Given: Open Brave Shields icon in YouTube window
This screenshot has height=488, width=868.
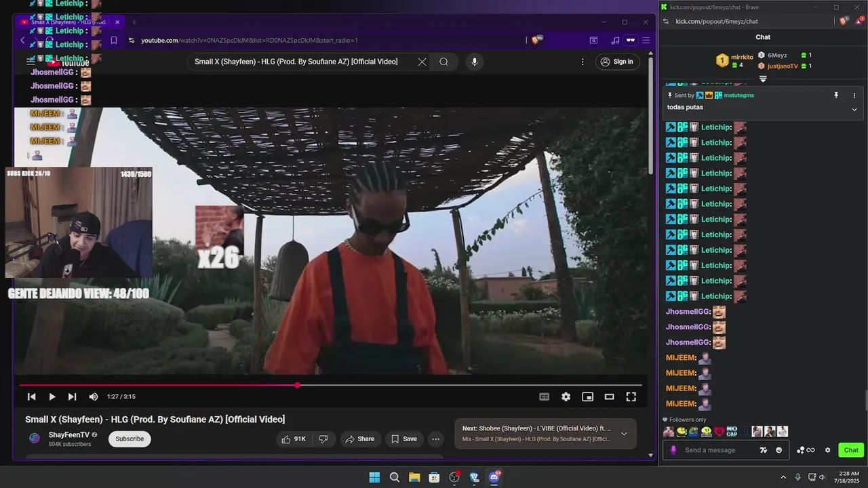Looking at the screenshot, I should pyautogui.click(x=536, y=40).
